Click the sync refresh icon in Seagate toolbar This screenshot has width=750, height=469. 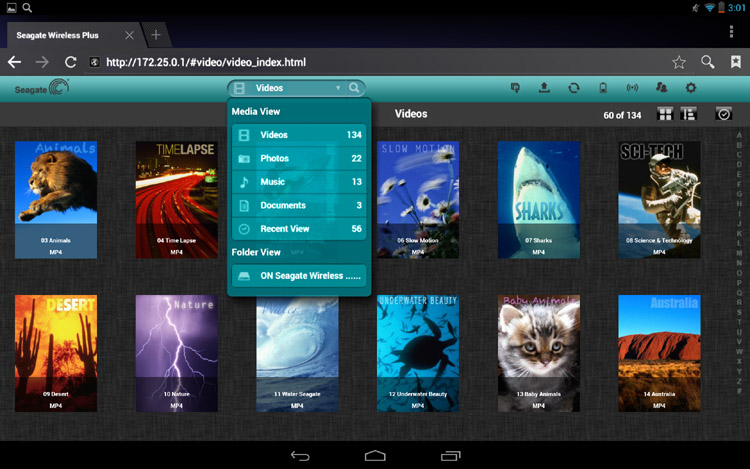coord(573,88)
